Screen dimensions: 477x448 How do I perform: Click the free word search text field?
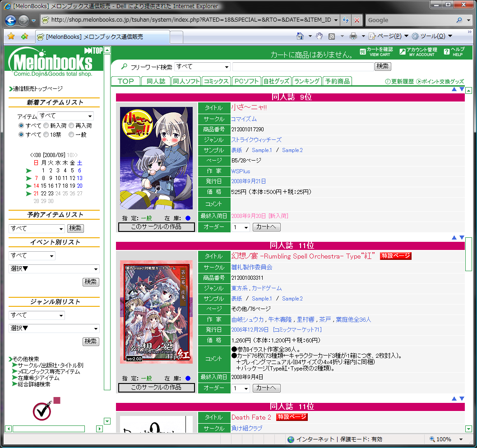303,67
